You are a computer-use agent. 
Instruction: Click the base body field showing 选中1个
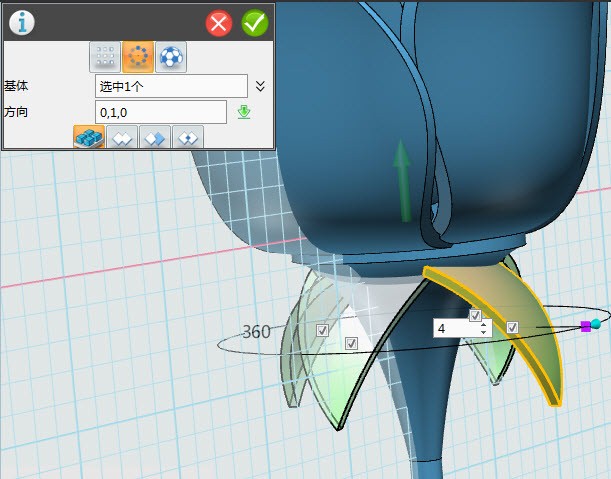coord(170,86)
